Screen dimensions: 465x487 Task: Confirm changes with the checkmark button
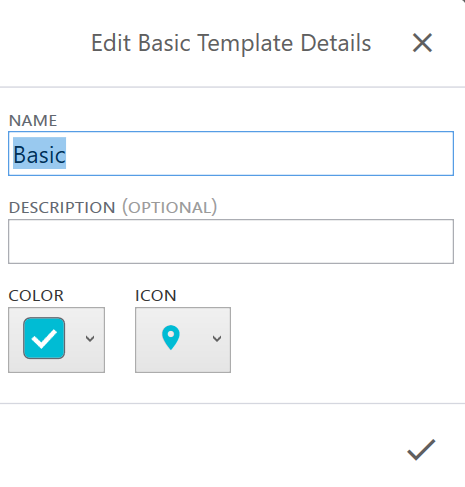tap(421, 450)
